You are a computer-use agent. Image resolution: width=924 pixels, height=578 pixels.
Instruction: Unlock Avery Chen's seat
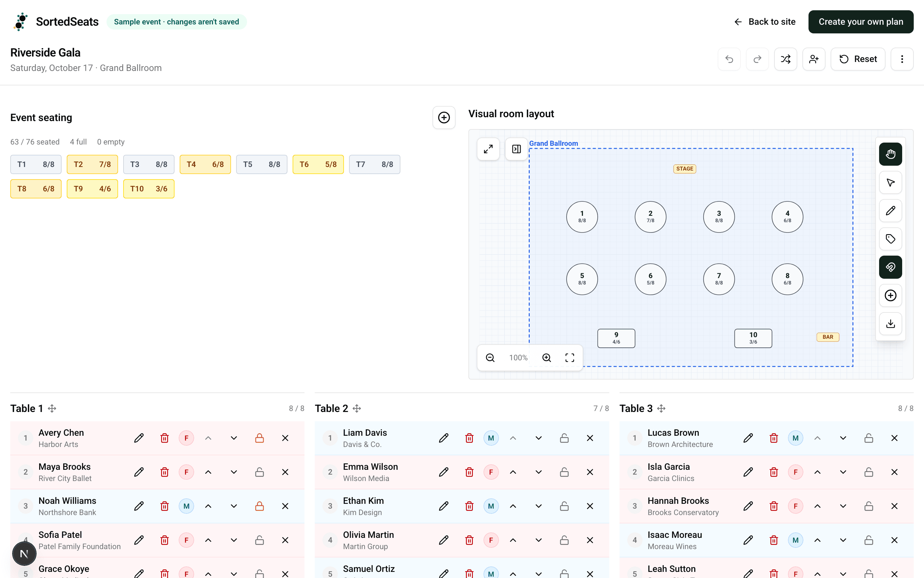(260, 438)
